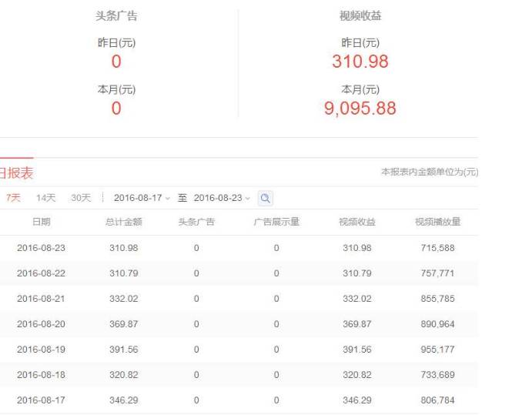Screen dimensions: 532x415
Task: Click the note 本报表内金额单位为(元)
Action: [x=430, y=172]
